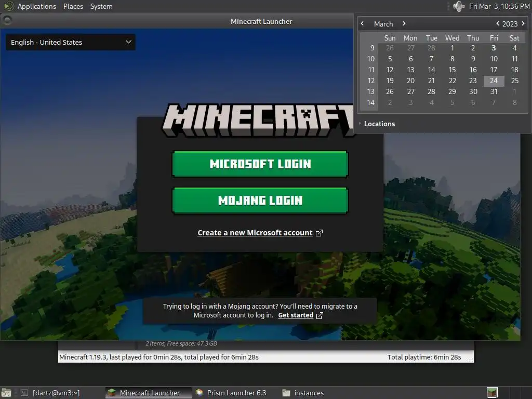
Task: Click the clock showing Fri Mar 3, 10:36 PM
Action: click(499, 6)
